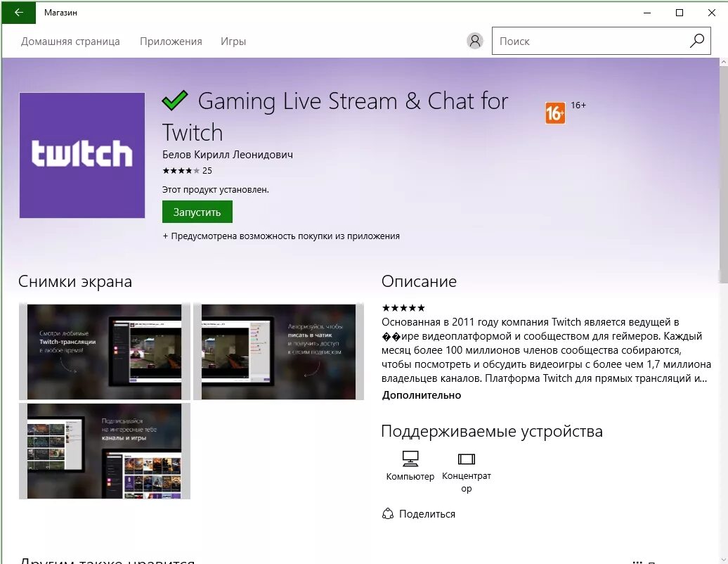
Task: Click the Концентратор device icon
Action: (x=466, y=459)
